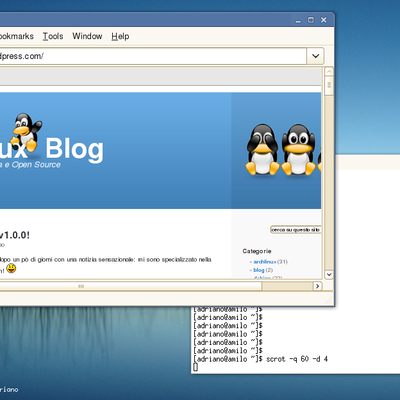Open the Tools menu
The height and width of the screenshot is (400, 400).
[x=53, y=36]
